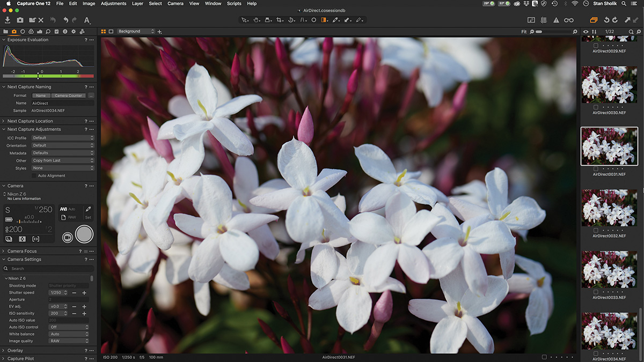Tick the checkbox under AirDirect0031.NEF thumbnail
The width and height of the screenshot is (644, 362).
coord(596,168)
